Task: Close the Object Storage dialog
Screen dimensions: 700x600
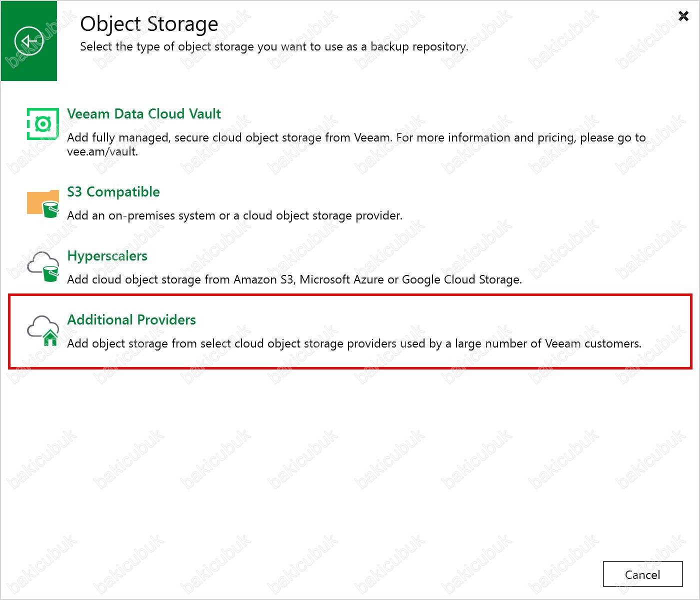Action: (683, 16)
